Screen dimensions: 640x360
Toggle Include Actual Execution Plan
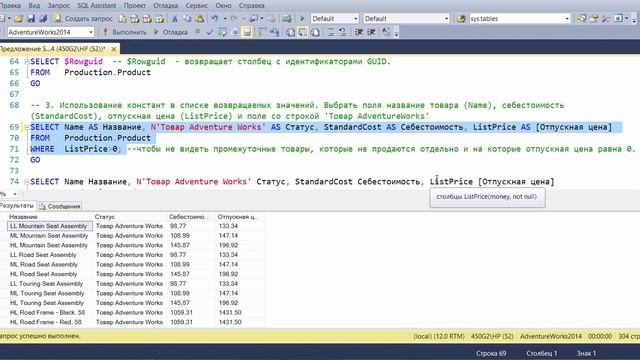tap(261, 32)
